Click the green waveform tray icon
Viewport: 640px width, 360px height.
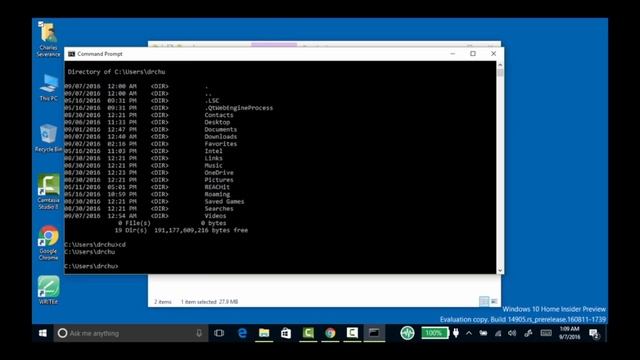click(x=407, y=333)
